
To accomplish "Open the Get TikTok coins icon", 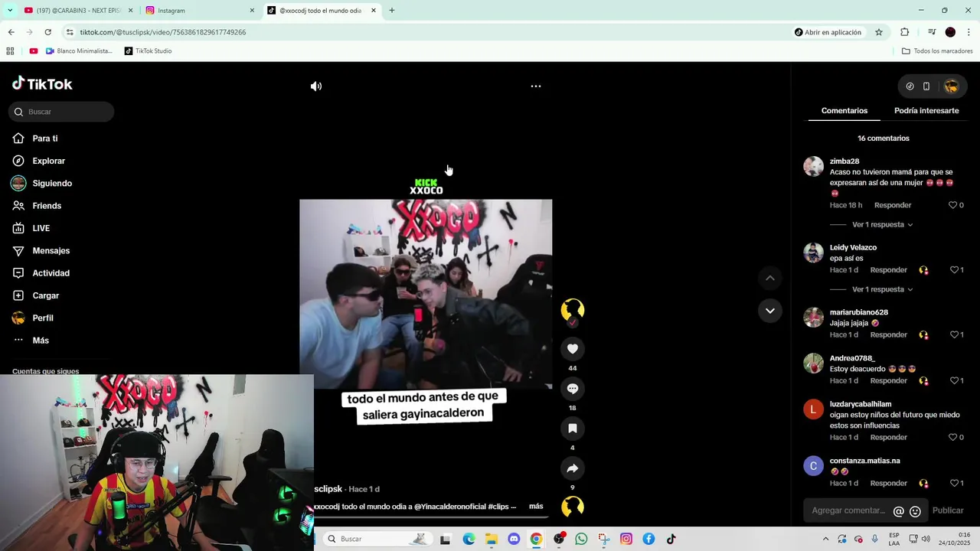I will [x=910, y=86].
